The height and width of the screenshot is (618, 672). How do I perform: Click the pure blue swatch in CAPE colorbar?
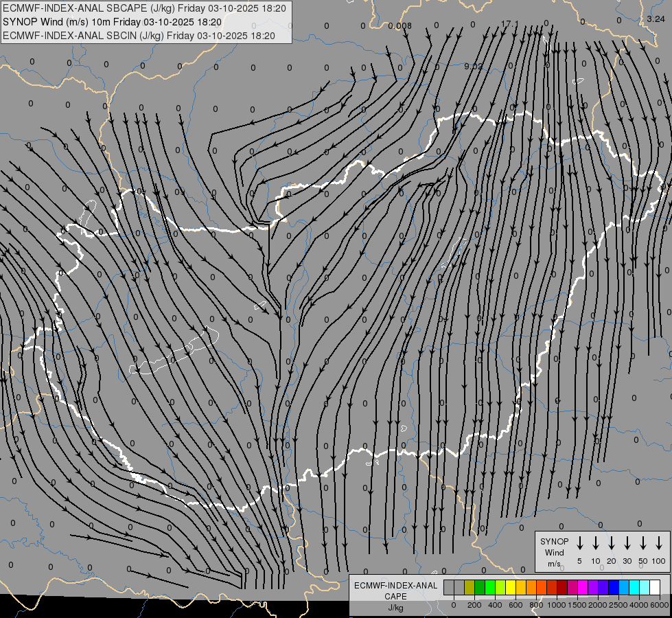(x=614, y=587)
